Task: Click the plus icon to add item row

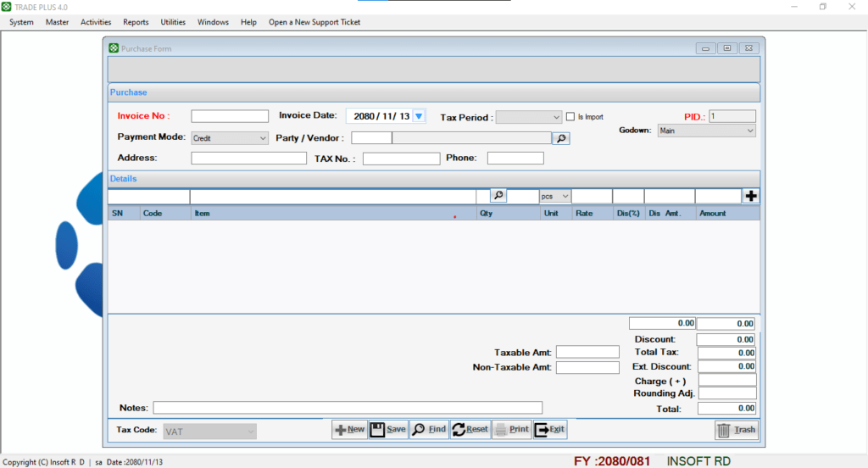Action: tap(751, 196)
